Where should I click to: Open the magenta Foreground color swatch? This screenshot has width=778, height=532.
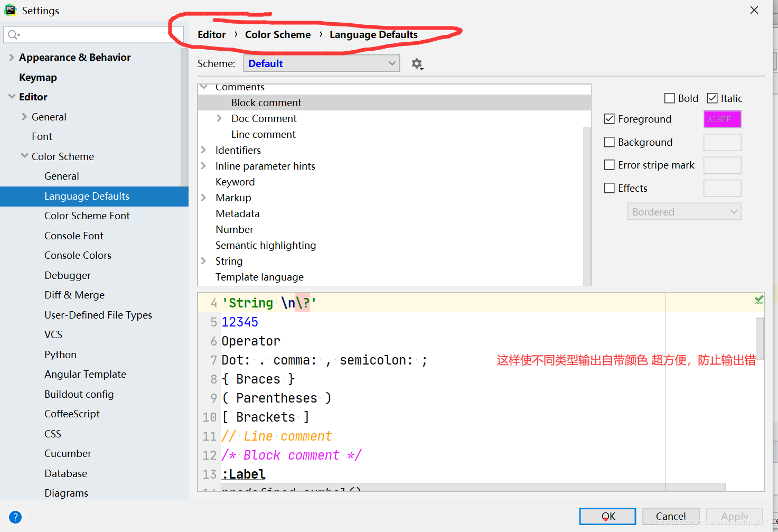(723, 119)
